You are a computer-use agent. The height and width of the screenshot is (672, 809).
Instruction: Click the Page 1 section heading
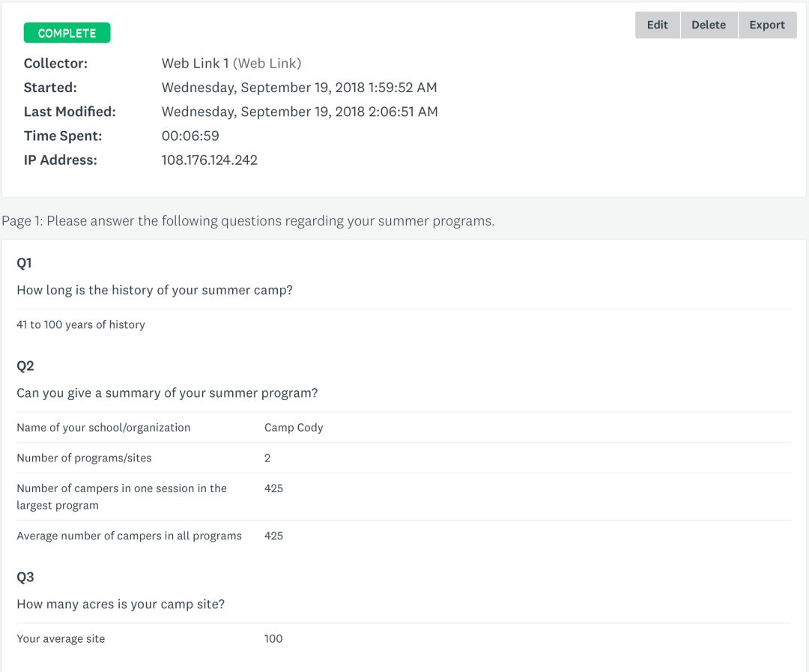click(248, 221)
